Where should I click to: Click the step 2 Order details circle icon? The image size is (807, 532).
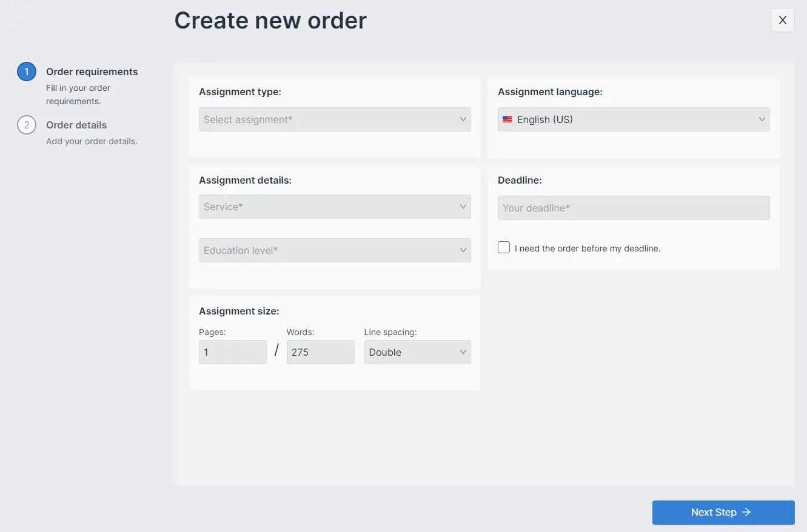point(26,125)
